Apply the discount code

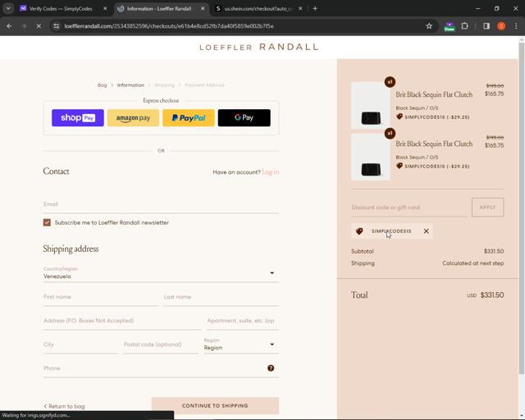pos(487,208)
